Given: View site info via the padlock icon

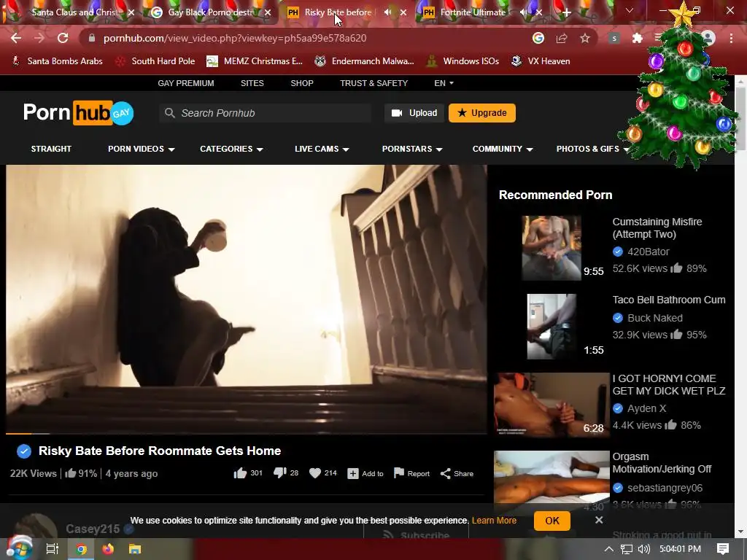Looking at the screenshot, I should point(92,38).
